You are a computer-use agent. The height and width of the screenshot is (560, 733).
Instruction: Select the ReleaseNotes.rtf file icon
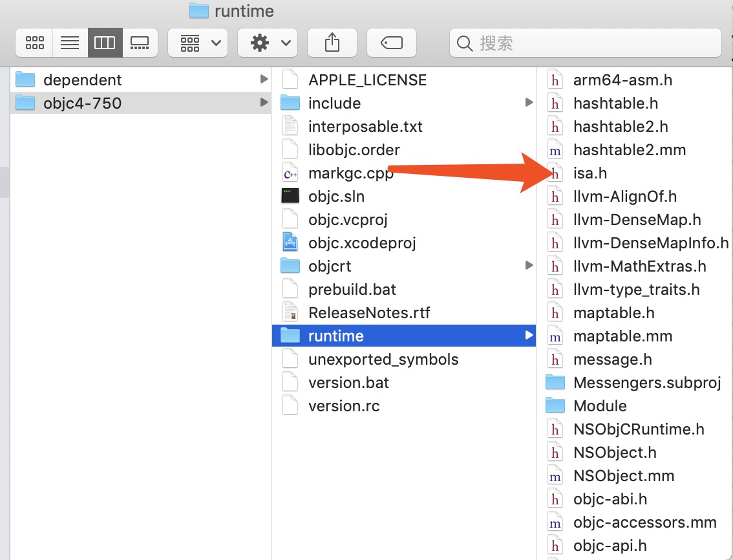[x=290, y=312]
